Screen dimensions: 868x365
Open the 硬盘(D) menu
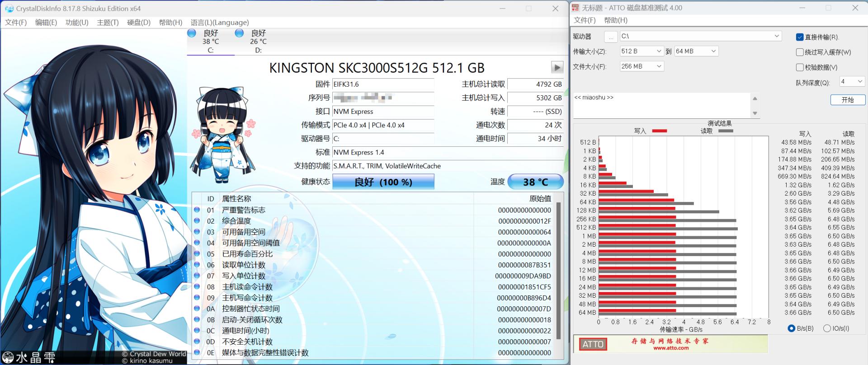[139, 23]
